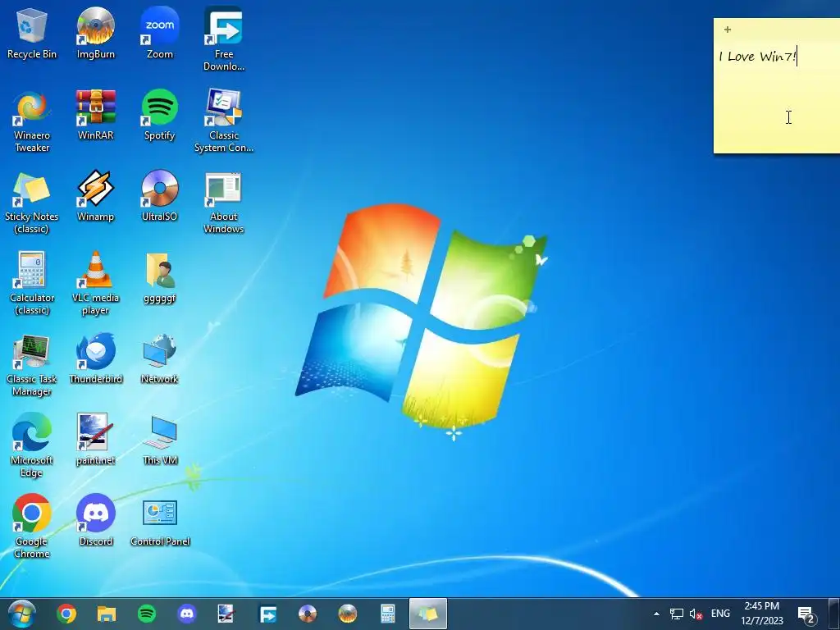This screenshot has width=840, height=630.
Task: Open Spotify from the taskbar
Action: pos(147,614)
